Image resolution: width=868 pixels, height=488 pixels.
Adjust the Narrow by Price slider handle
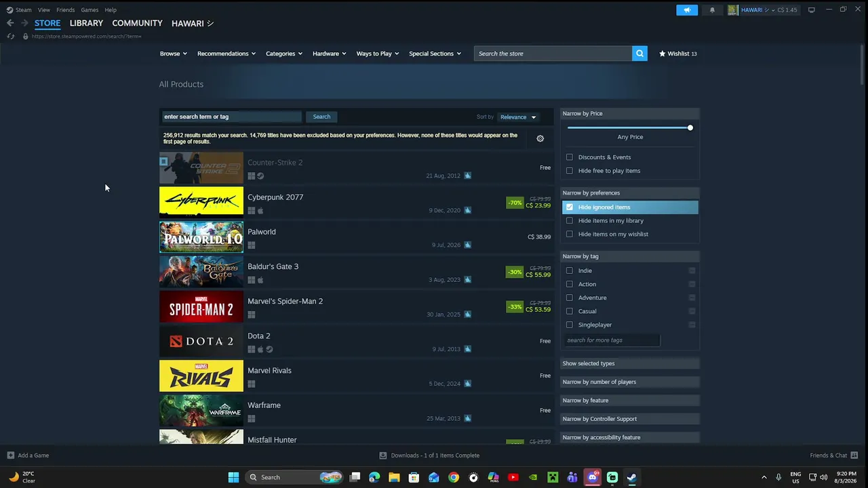690,128
